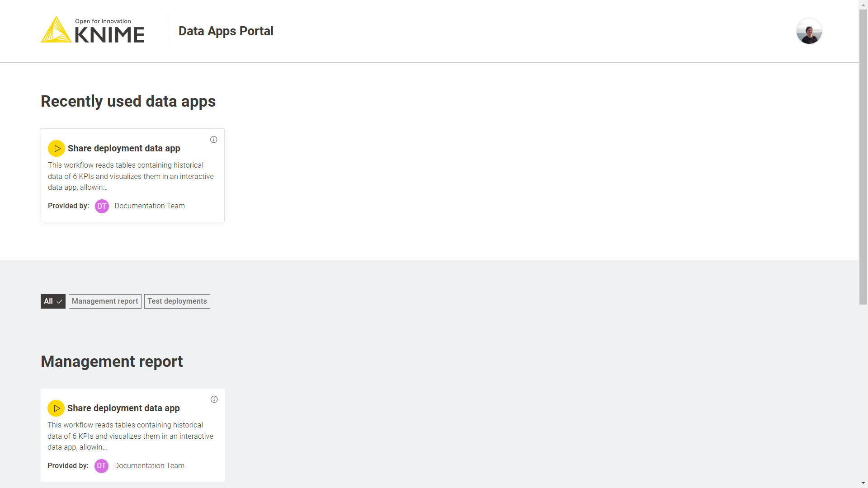Click description text of recently used app card
This screenshot has height=488, width=868.
tap(131, 176)
